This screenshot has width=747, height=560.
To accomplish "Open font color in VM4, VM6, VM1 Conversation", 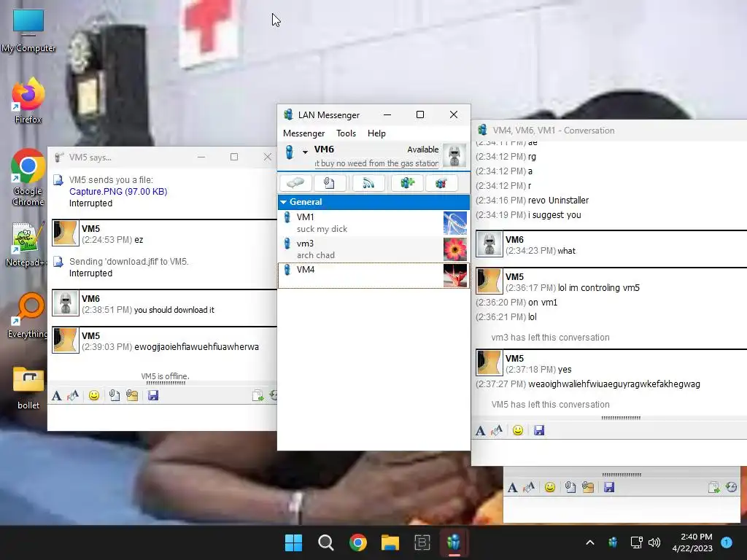I will (x=497, y=431).
